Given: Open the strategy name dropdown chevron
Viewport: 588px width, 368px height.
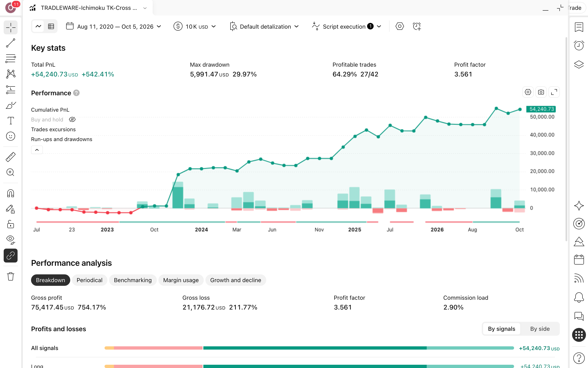Looking at the screenshot, I should tap(145, 8).
